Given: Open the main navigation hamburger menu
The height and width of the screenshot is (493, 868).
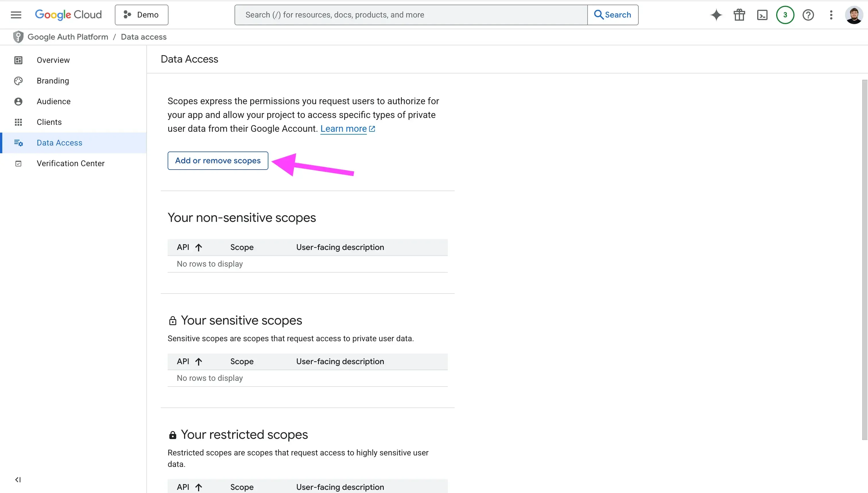Looking at the screenshot, I should 16,15.
